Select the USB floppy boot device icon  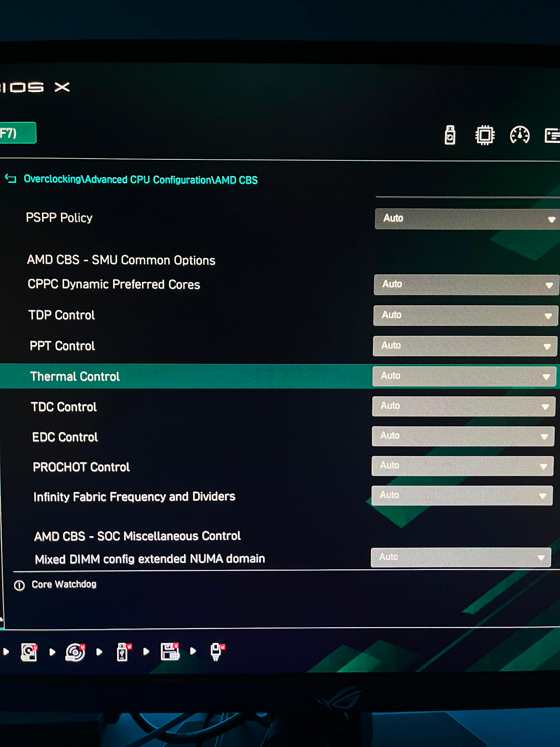(x=170, y=652)
